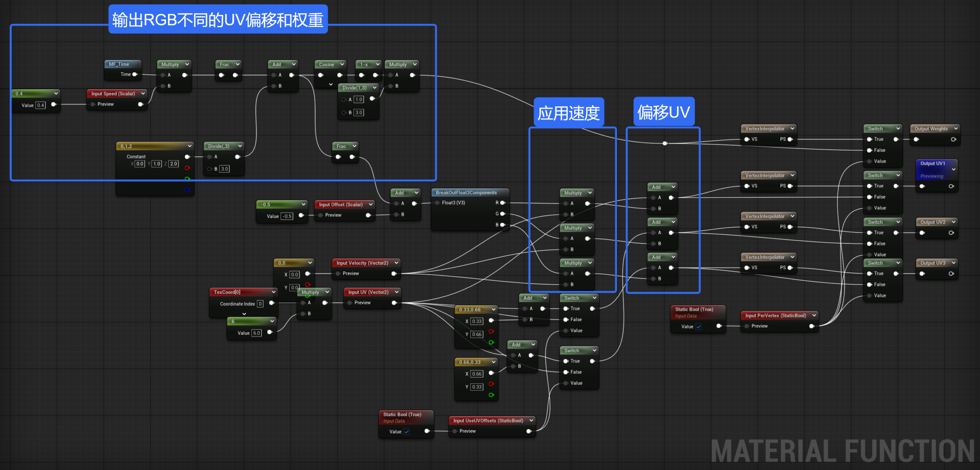Click the Time output pin on MF_Time

click(x=135, y=74)
